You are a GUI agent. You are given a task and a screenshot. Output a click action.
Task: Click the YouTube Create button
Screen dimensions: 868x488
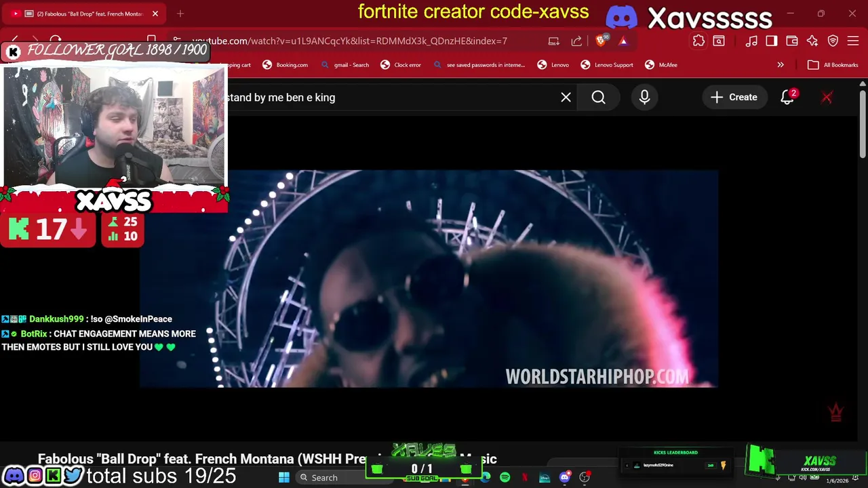[734, 98]
